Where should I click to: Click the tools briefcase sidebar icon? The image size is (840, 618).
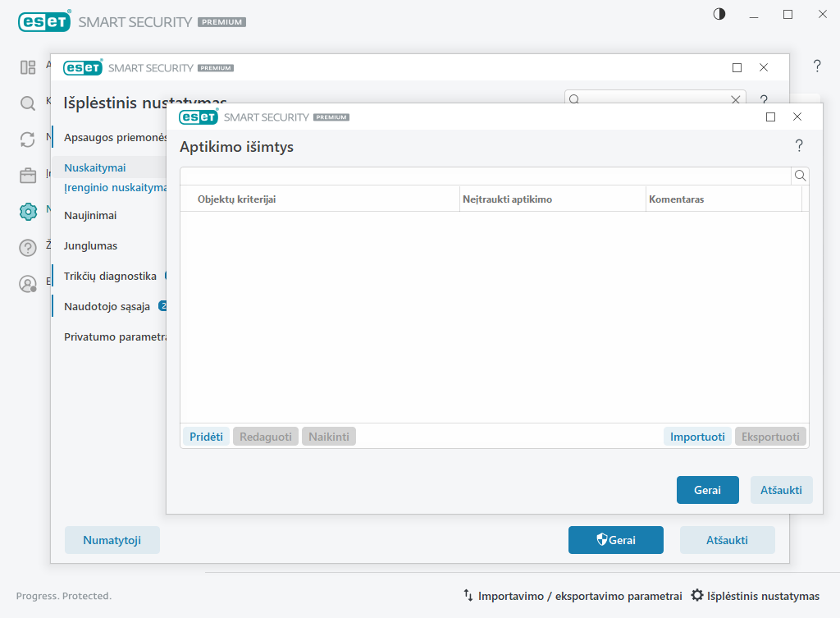click(28, 176)
